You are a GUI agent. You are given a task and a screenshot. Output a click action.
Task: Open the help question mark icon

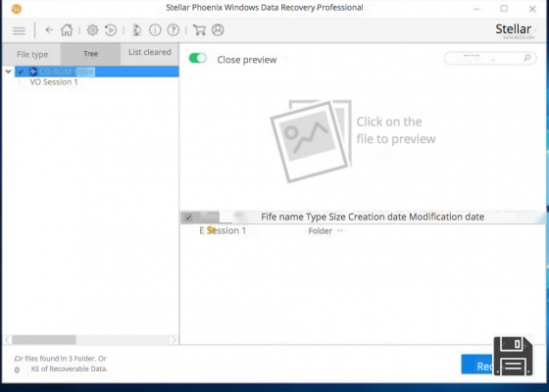tap(173, 30)
